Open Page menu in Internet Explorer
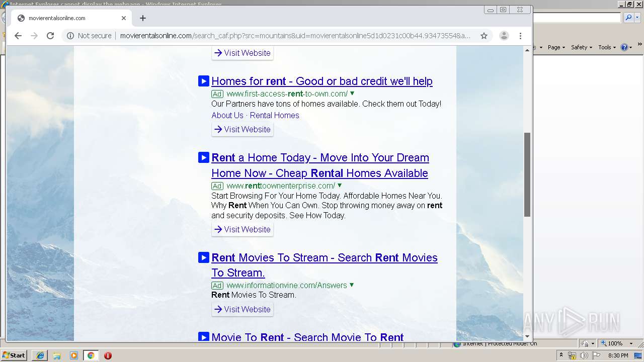The image size is (644, 362). (x=556, y=47)
